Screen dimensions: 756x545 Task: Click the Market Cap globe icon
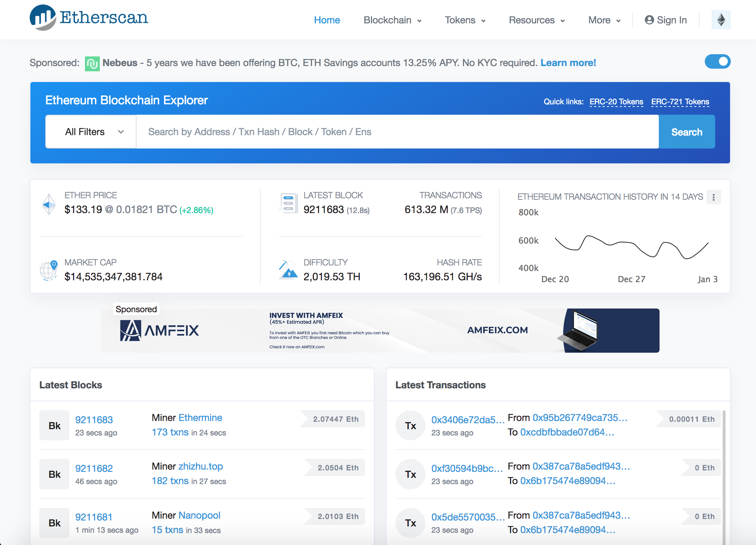[49, 270]
